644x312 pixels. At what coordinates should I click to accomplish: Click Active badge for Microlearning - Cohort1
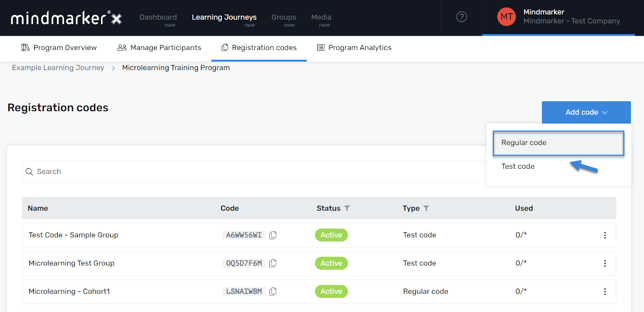(x=331, y=291)
